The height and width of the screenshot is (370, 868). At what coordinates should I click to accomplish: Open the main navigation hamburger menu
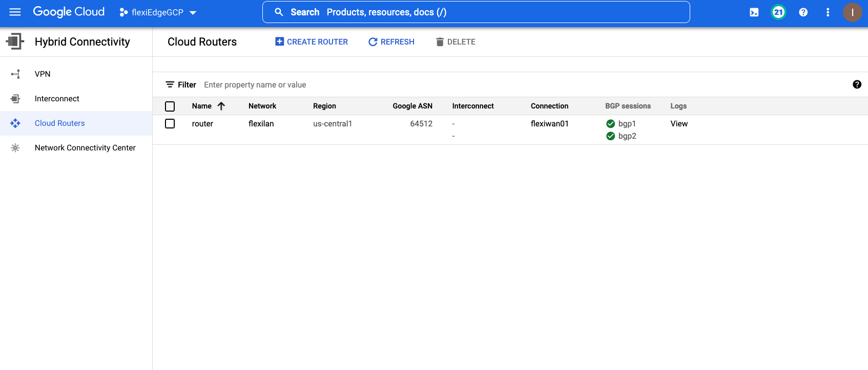point(15,12)
